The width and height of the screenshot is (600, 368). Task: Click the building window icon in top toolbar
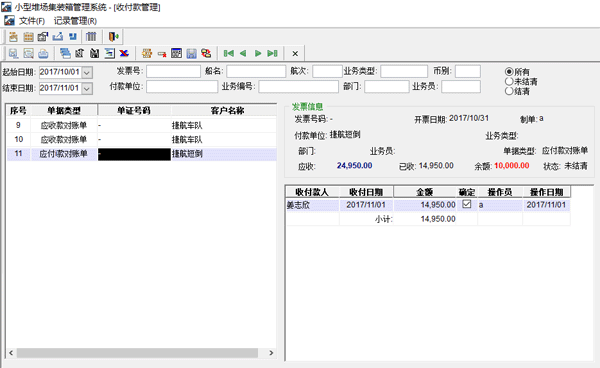[x=42, y=37]
